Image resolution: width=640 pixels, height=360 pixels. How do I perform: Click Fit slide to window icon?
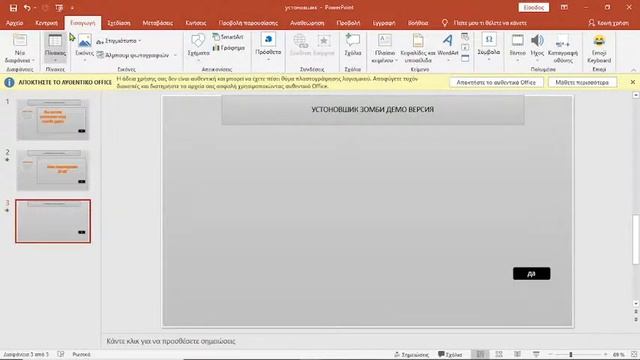pos(634,354)
